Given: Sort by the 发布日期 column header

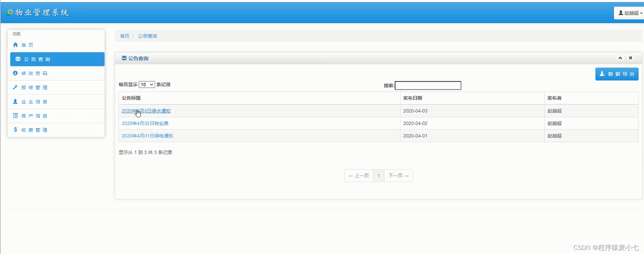Looking at the screenshot, I should click(x=472, y=98).
